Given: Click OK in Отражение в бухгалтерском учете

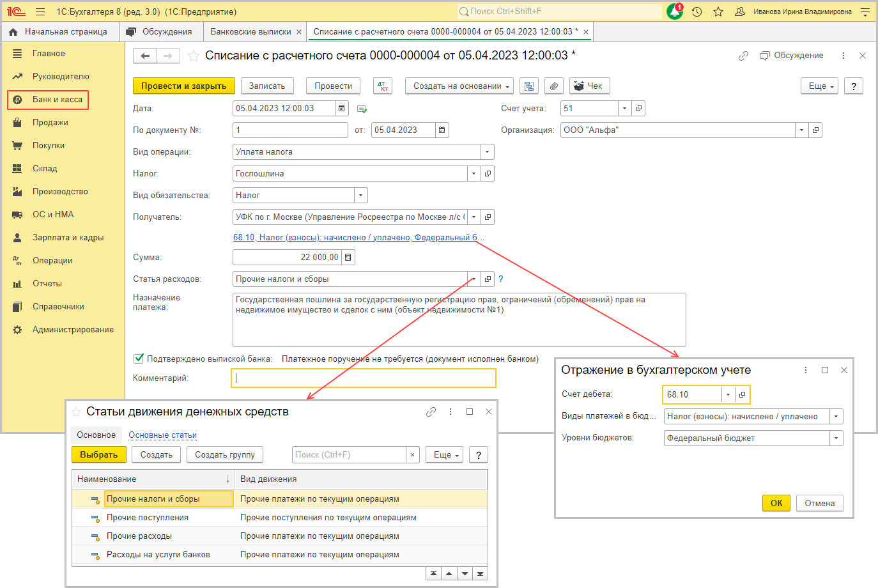Looking at the screenshot, I should click(x=776, y=504).
